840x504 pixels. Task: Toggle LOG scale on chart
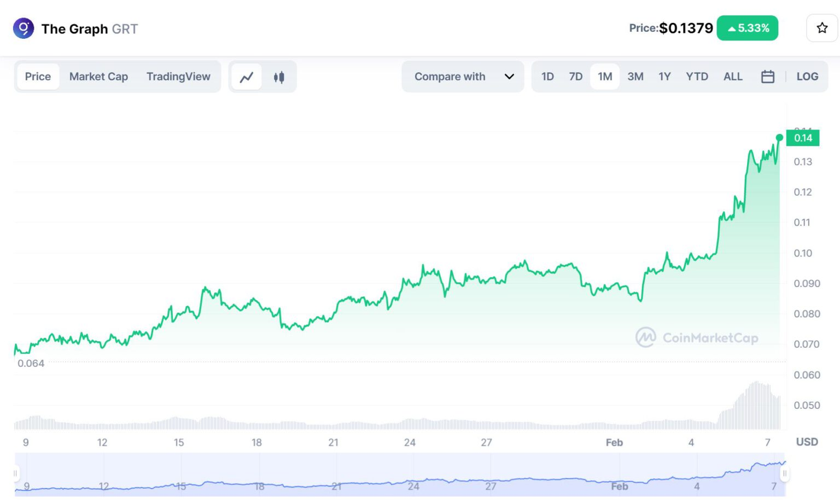(807, 77)
